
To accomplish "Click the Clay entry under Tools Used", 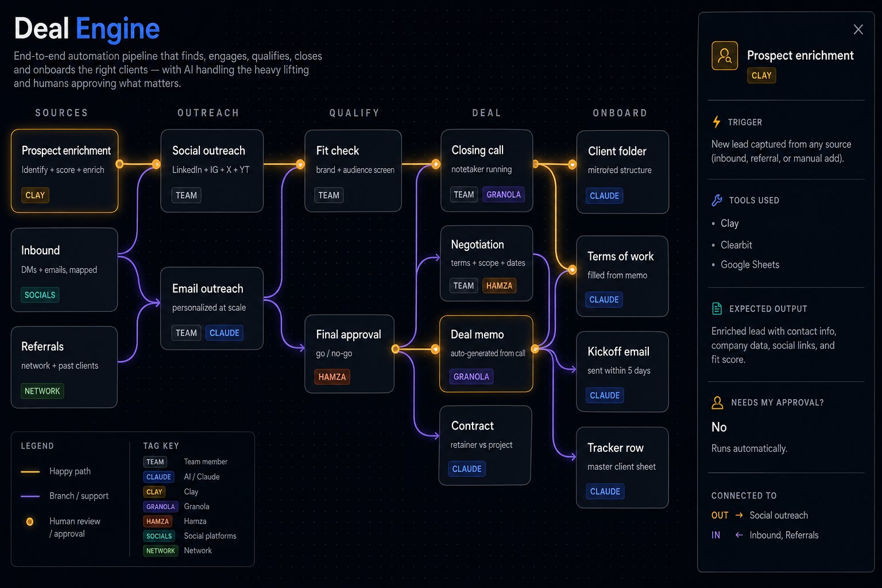I will (x=729, y=223).
